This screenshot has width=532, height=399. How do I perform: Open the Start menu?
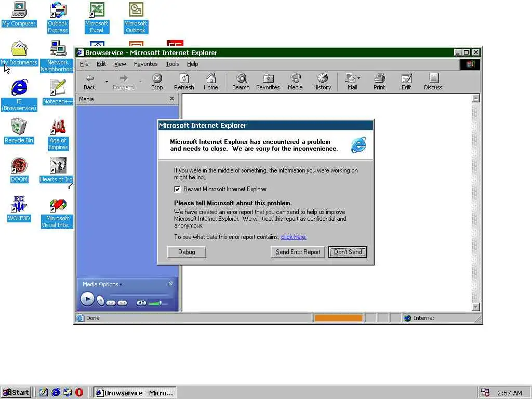tap(16, 393)
